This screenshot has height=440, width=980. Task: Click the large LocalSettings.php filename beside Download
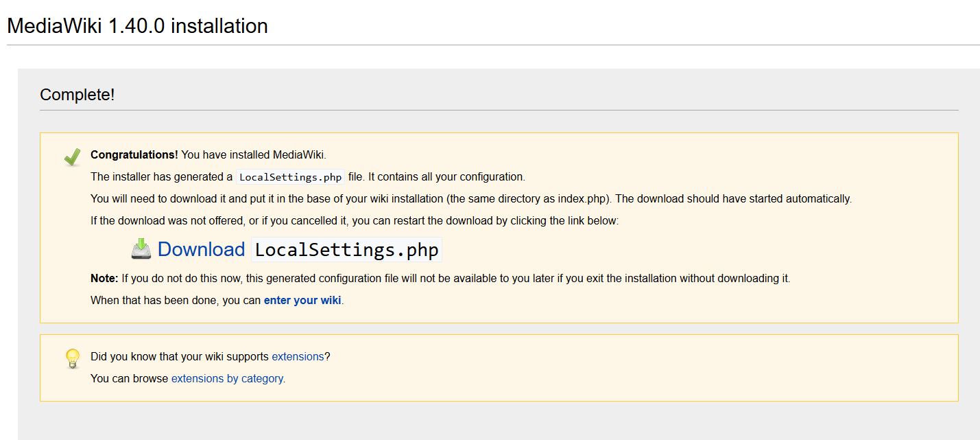[346, 250]
